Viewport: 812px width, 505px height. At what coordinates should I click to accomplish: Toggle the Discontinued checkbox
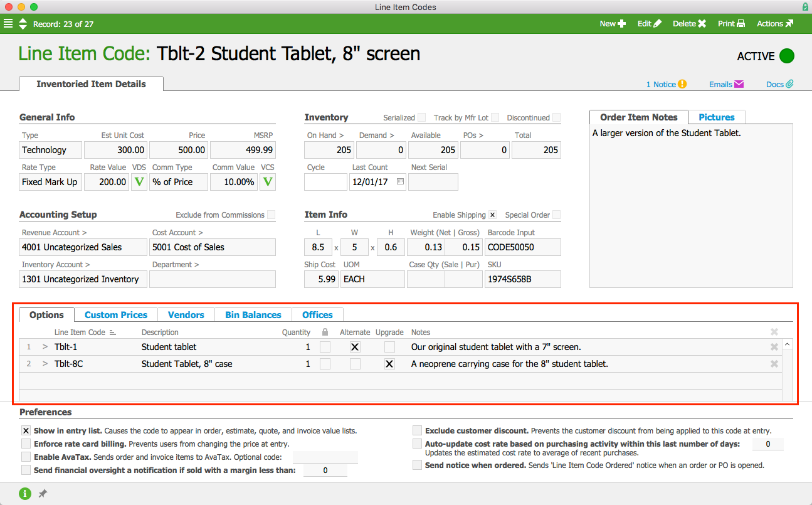point(557,117)
